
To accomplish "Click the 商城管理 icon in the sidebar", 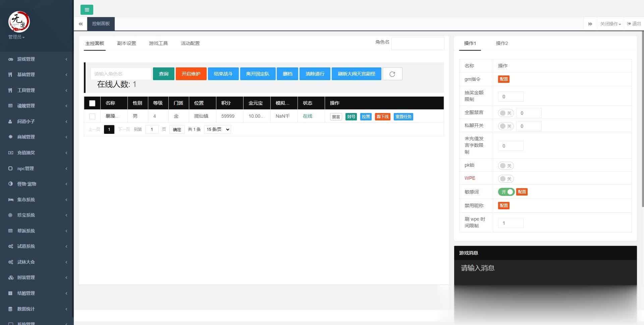I will pos(10,137).
